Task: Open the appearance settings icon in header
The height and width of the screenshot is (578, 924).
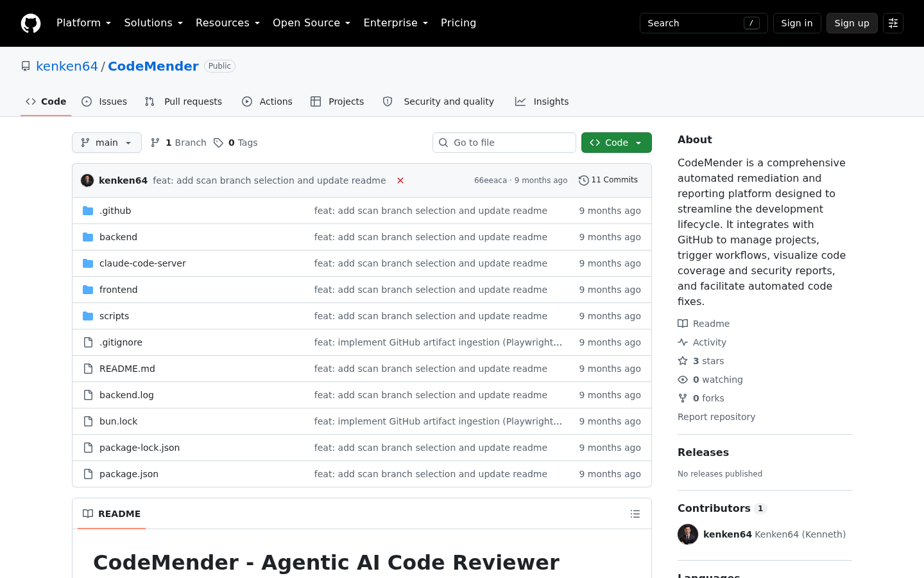Action: tap(893, 23)
